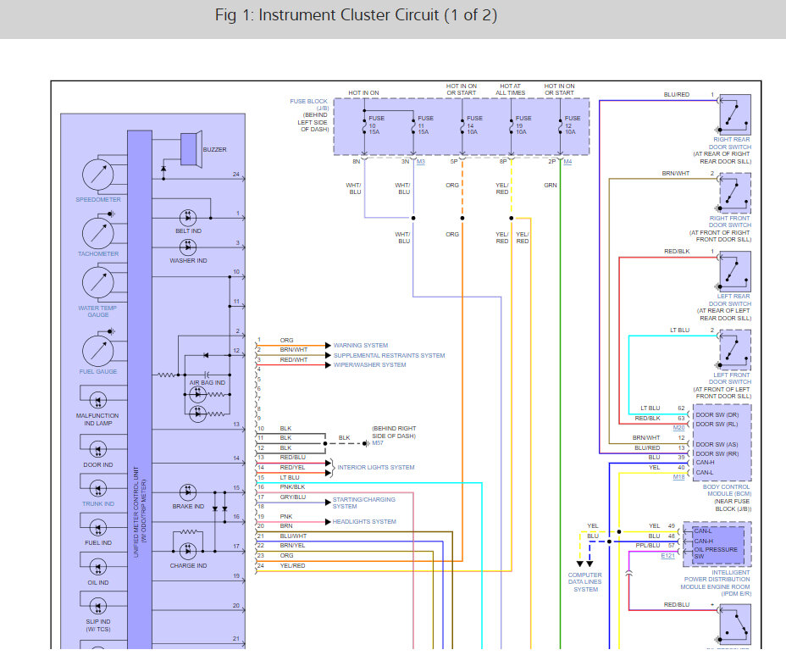786x672 pixels.
Task: Click the fuel gauge symbol
Action: click(98, 349)
